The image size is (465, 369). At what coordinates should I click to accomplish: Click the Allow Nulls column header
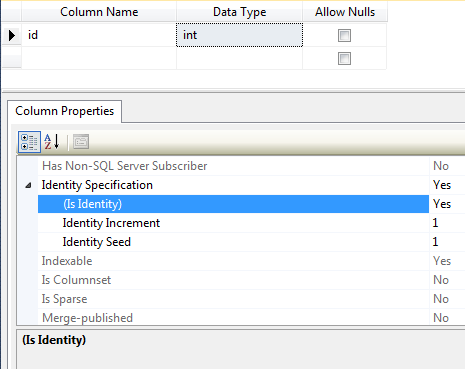pyautogui.click(x=345, y=12)
